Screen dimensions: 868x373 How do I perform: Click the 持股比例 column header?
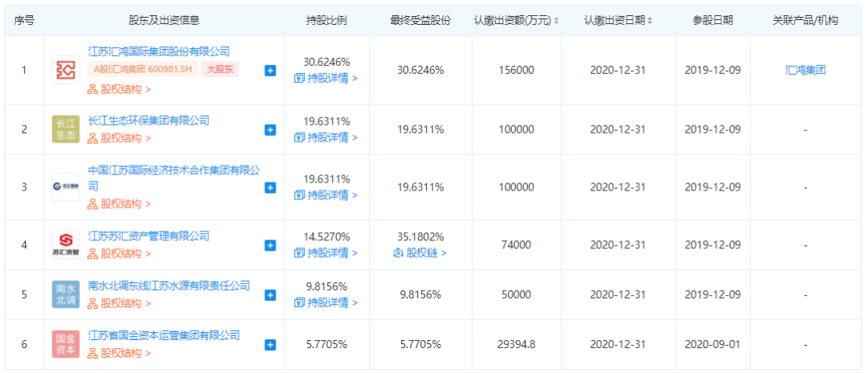tap(326, 20)
